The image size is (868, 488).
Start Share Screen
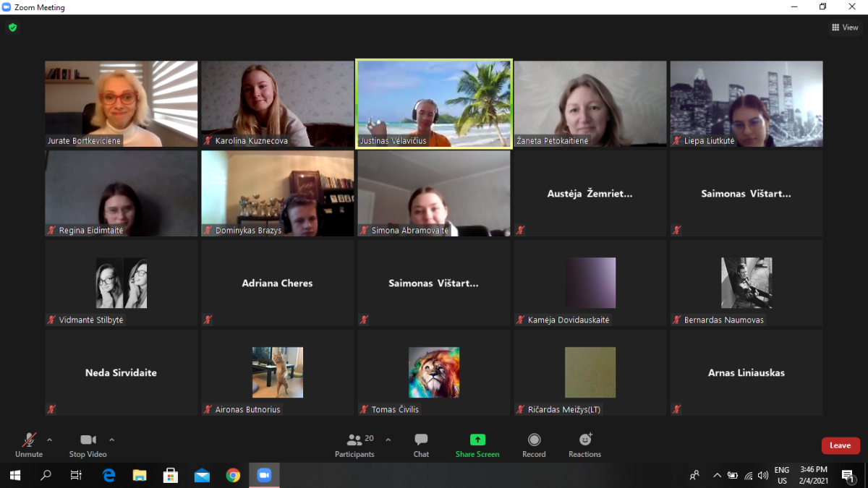click(x=477, y=445)
